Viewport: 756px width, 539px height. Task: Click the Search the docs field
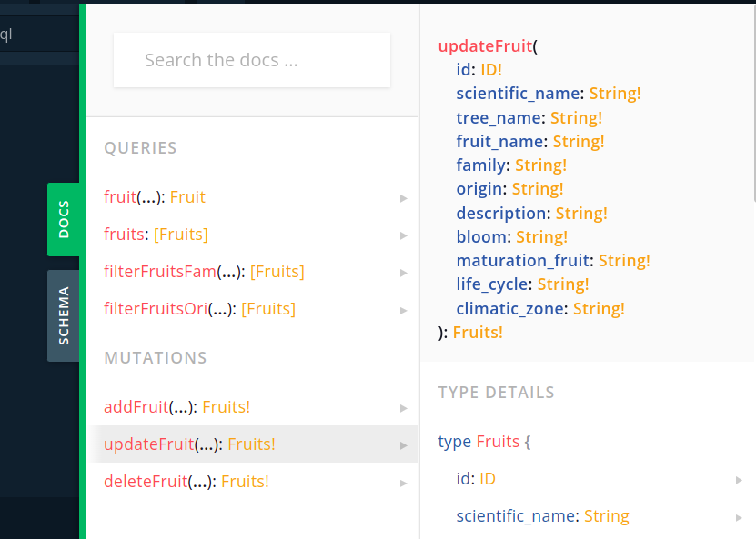coord(252,61)
